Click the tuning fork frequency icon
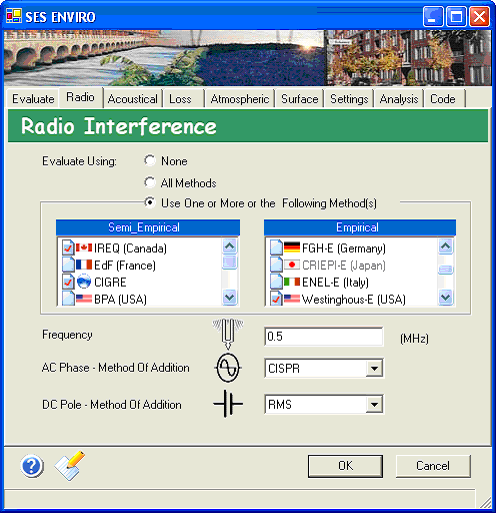The height and width of the screenshot is (513, 496). 228,334
